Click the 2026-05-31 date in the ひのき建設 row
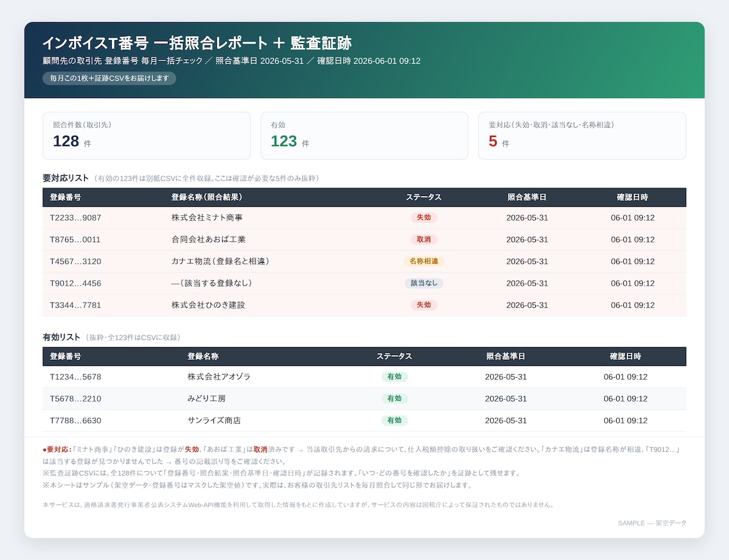Screen dimensions: 729x560 point(527,305)
